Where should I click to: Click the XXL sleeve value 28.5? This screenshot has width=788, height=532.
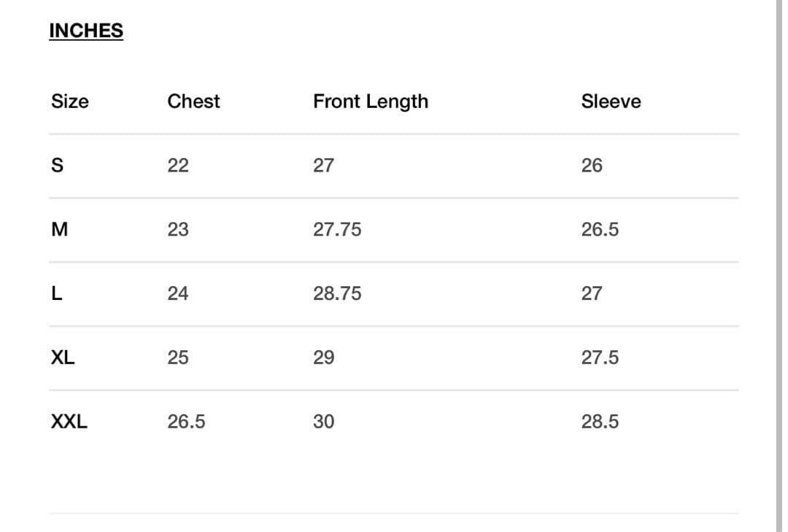600,421
